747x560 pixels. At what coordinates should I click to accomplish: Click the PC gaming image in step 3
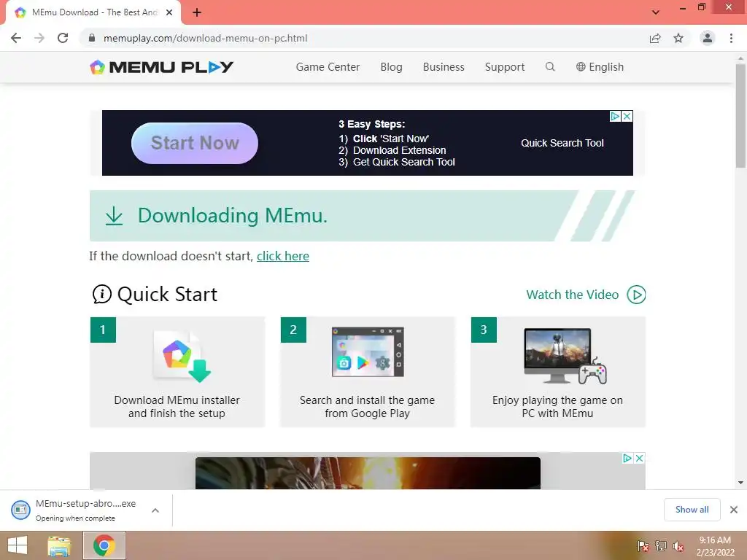click(x=565, y=356)
